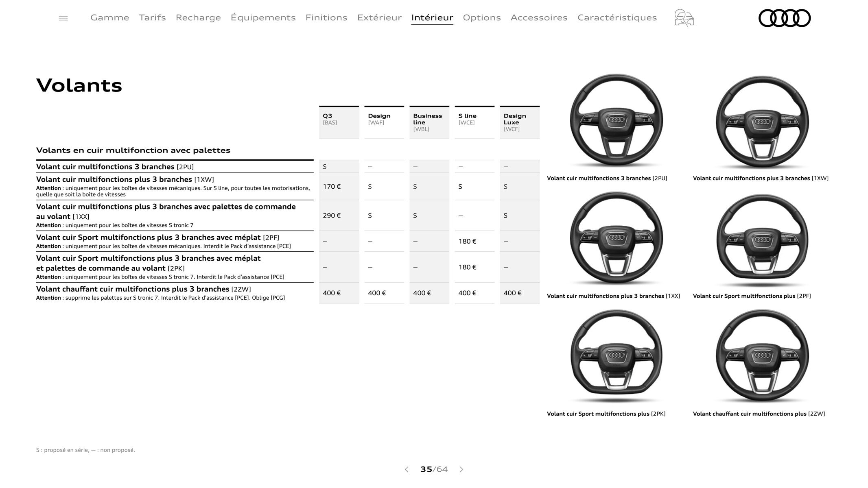Click 400 € in the Design Luxe column
Screen dimensions: 868x488
520,293
